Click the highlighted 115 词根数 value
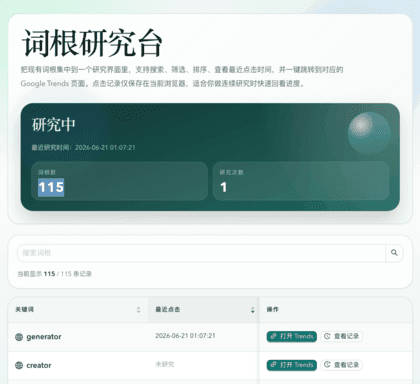The image size is (420, 384). 51,187
